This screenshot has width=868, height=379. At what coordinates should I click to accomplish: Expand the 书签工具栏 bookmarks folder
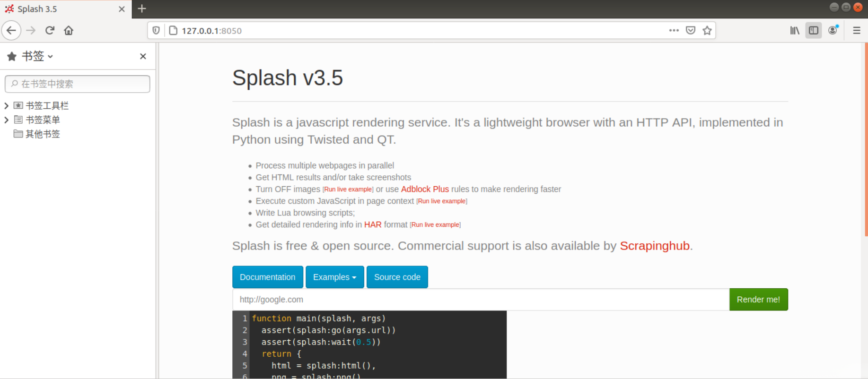(x=7, y=106)
